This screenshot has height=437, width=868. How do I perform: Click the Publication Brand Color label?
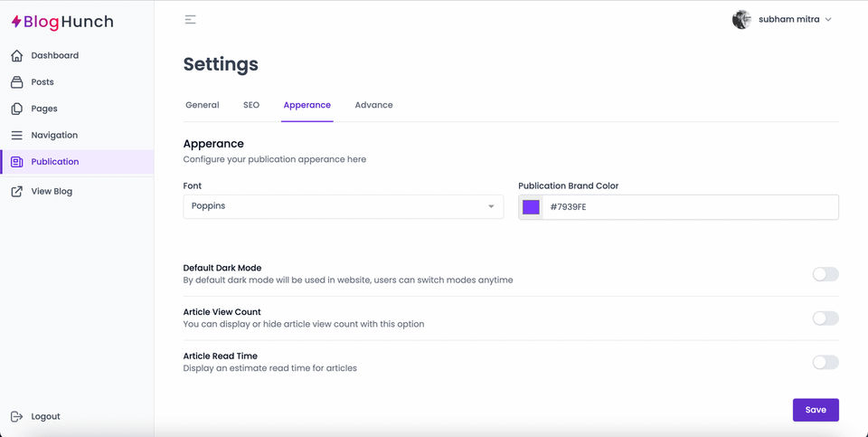[x=569, y=186]
